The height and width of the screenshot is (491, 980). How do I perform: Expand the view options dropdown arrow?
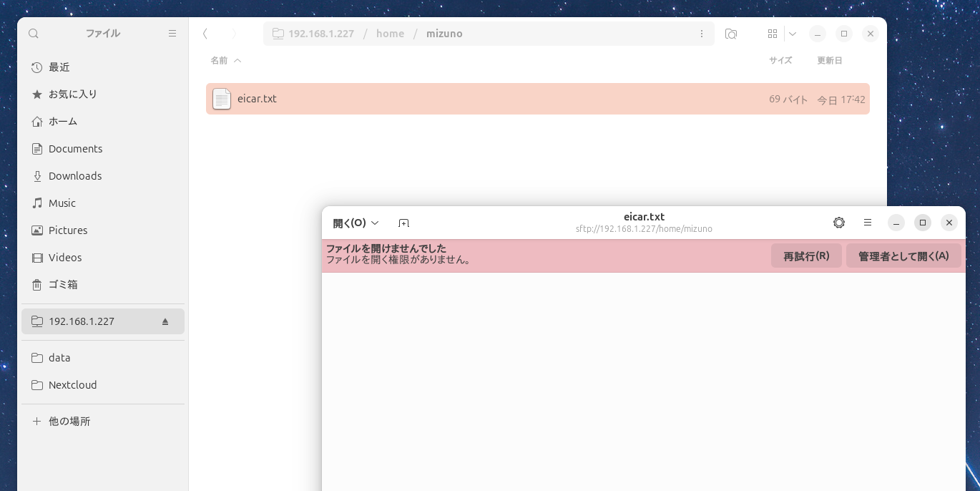793,34
